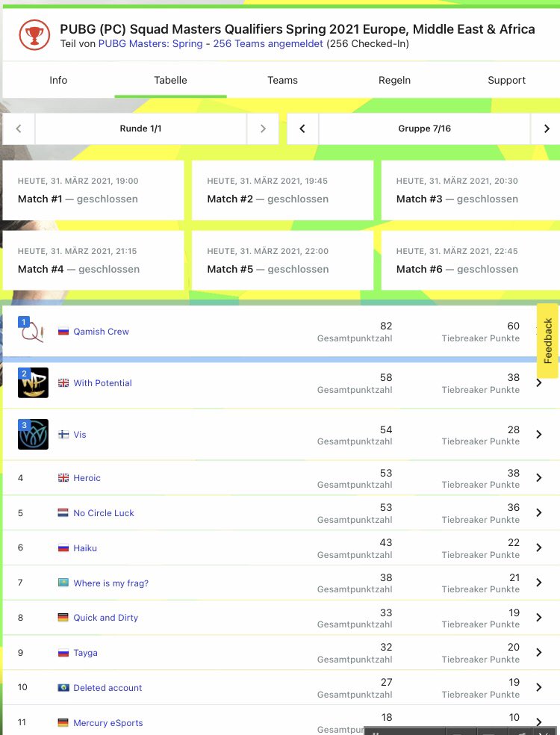Click the Russian flag beside Haiku
The width and height of the screenshot is (560, 735).
coord(63,548)
